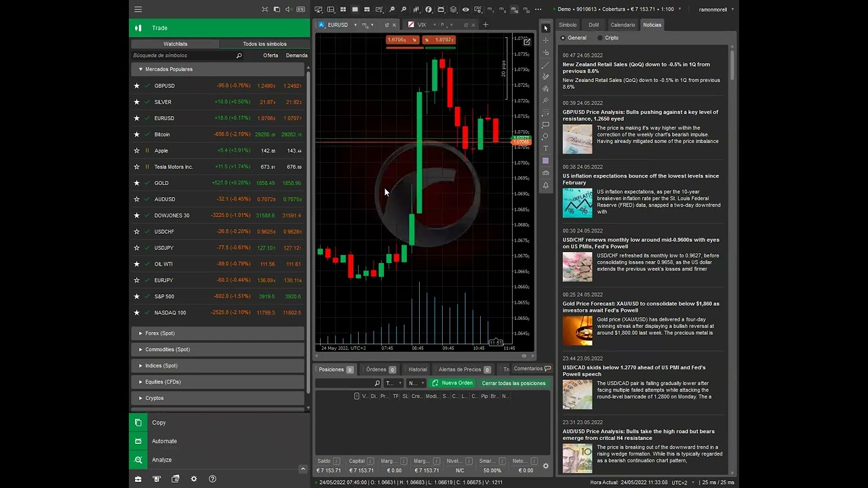
Task: Switch to the Todos los símbolos tab
Action: tap(264, 44)
